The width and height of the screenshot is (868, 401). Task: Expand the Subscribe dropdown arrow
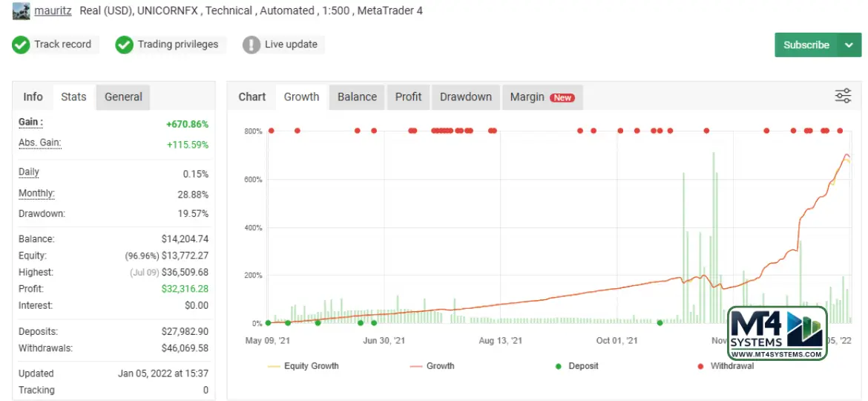pyautogui.click(x=849, y=45)
